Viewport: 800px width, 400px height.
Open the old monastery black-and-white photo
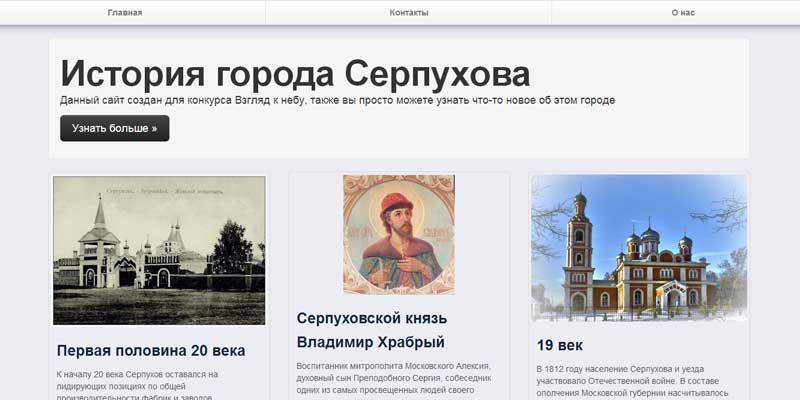point(159,251)
